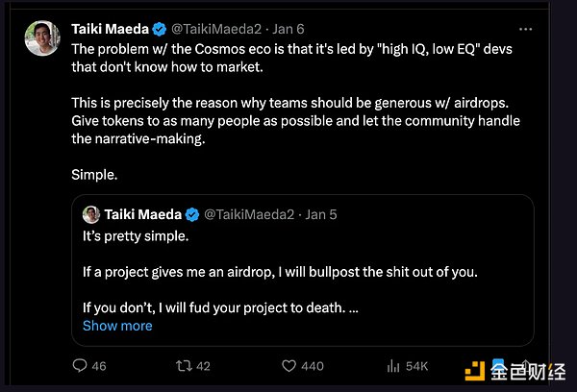
Task: Open view analytics bar chart icon
Action: click(391, 366)
